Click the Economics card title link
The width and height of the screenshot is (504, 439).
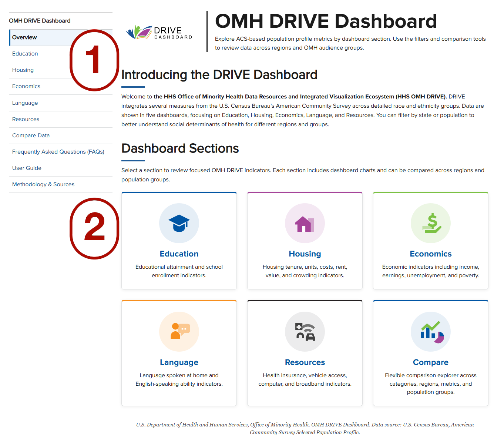tap(431, 254)
